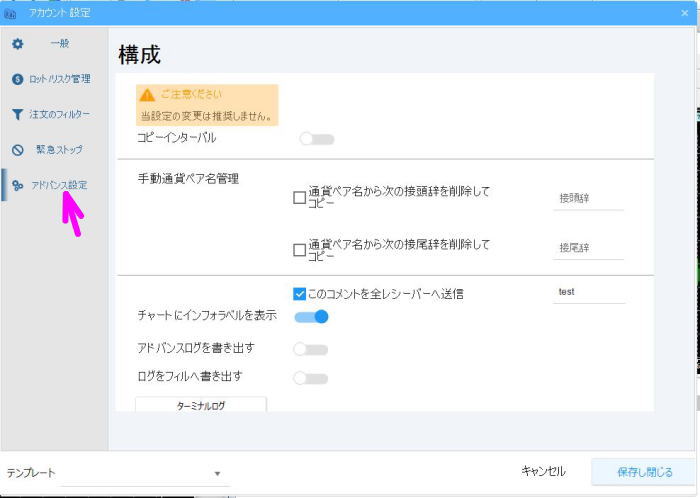
Task: Click the app icon in the title bar
Action: point(10,13)
